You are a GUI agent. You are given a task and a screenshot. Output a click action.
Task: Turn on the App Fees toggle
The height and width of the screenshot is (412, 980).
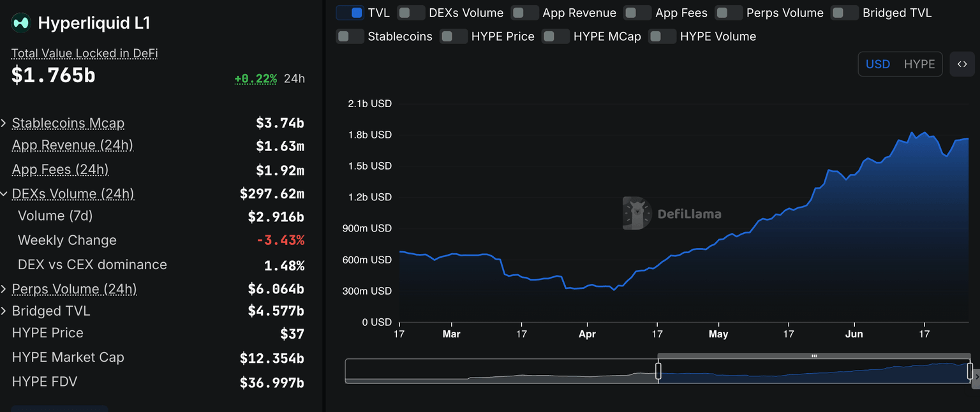point(637,13)
